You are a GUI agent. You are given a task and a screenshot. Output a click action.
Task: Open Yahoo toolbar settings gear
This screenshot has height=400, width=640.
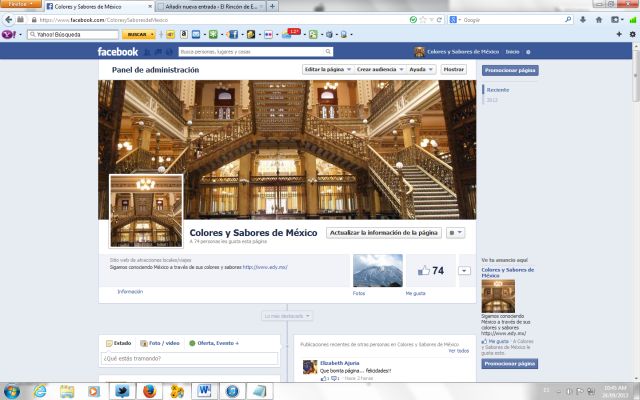click(632, 34)
